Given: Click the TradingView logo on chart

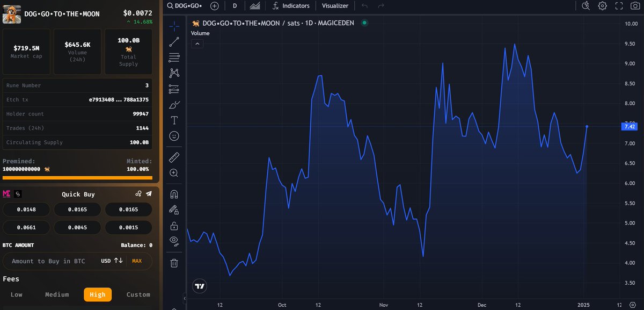Looking at the screenshot, I should [200, 286].
